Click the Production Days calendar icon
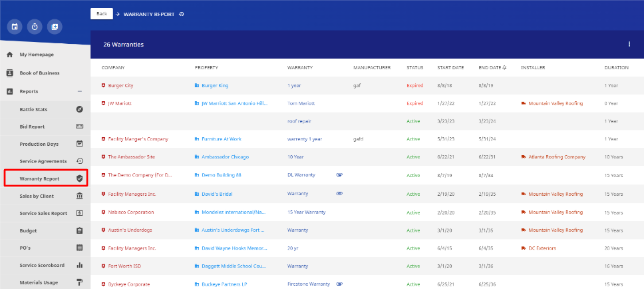644x289 pixels. pos(80,144)
